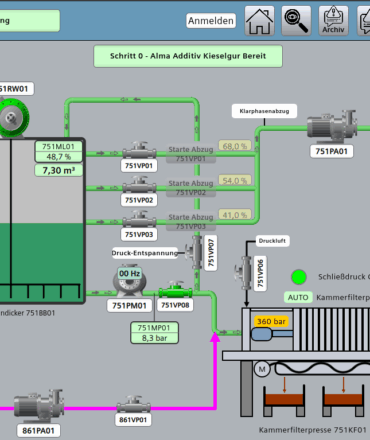
Task: Click valve icon 751VP03
Action: click(139, 220)
